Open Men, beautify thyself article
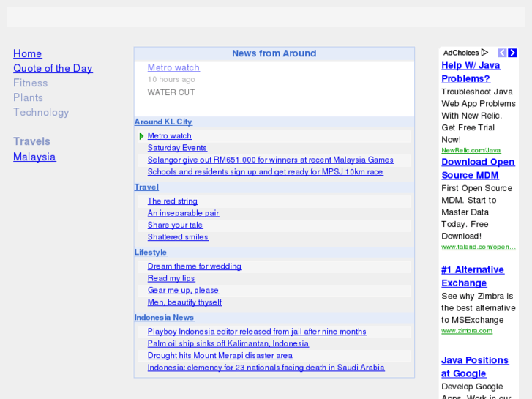Screen dimensions: 532x399 point(184,302)
